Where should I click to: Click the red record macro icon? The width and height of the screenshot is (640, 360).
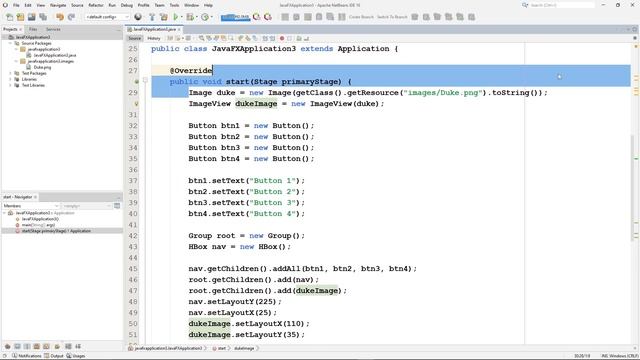pos(282,38)
